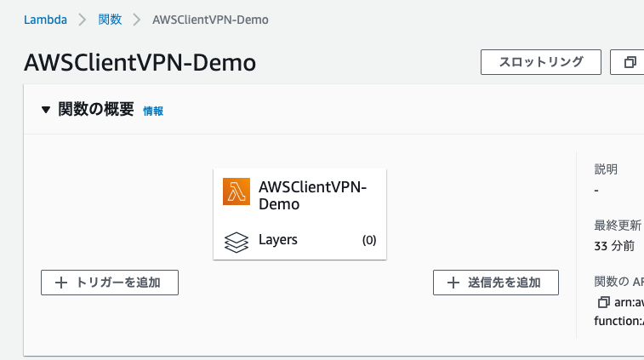Open the 情報 info link

[153, 111]
